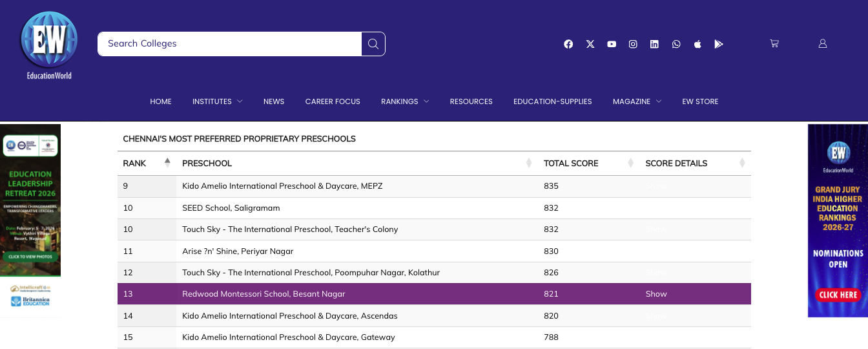
Task: Open the WhatsApp icon in header
Action: [676, 44]
